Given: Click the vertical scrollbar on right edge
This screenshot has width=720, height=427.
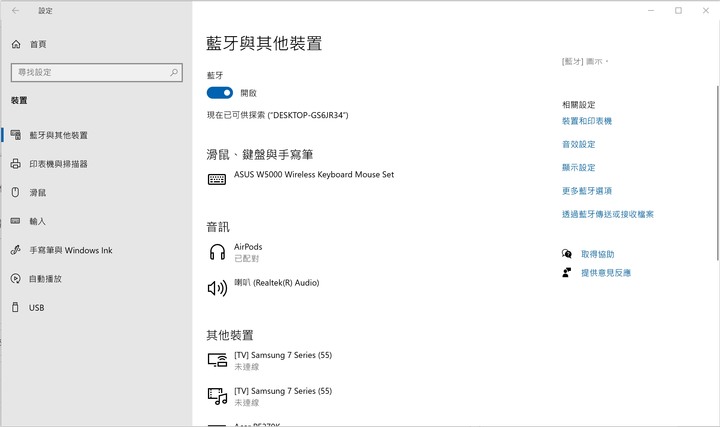Looking at the screenshot, I should click(717, 174).
